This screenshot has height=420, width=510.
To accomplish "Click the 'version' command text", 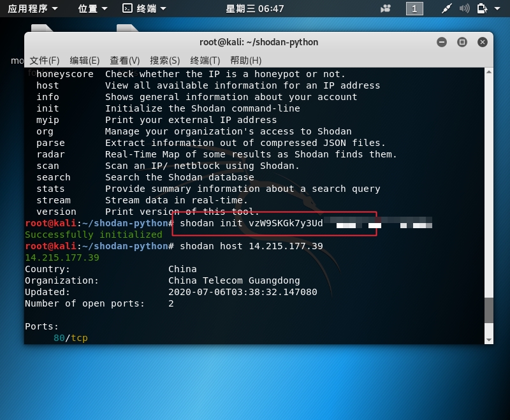I will [56, 212].
